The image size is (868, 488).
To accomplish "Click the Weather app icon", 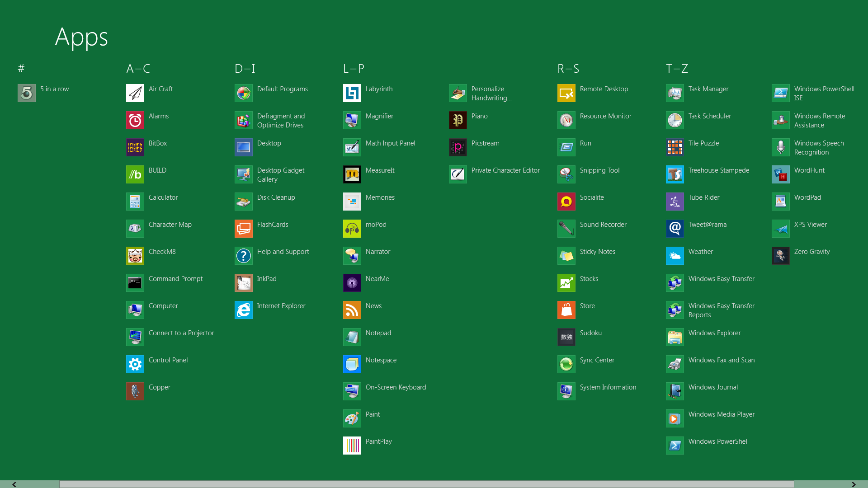I will [x=675, y=256].
